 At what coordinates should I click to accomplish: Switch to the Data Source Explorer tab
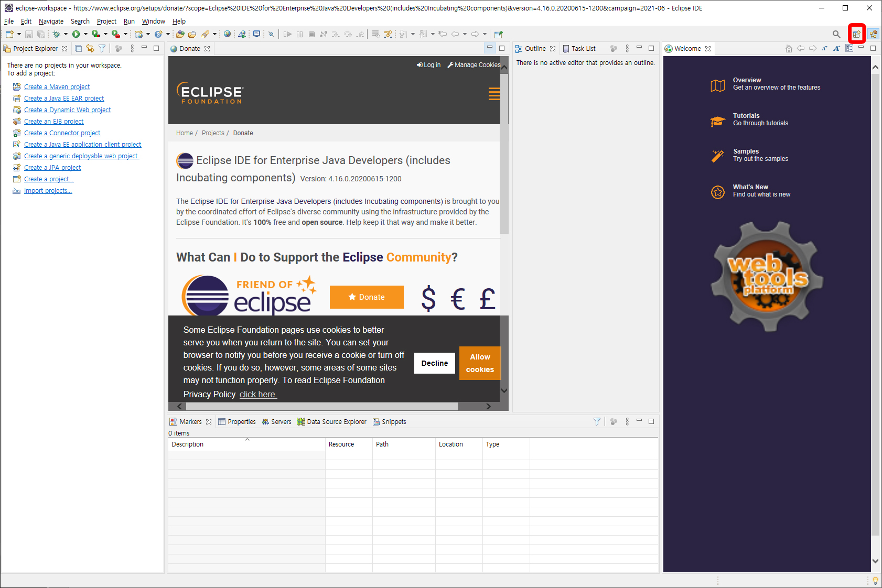(332, 421)
